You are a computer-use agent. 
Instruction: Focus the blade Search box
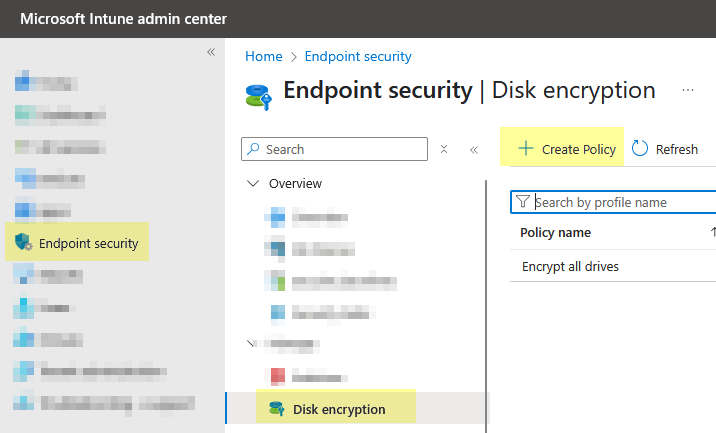(334, 149)
